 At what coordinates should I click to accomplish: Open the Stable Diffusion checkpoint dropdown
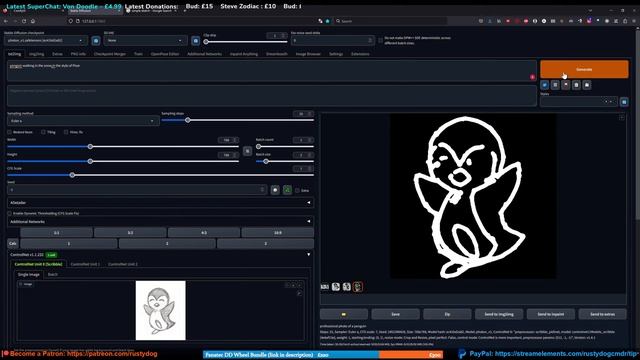[46, 40]
